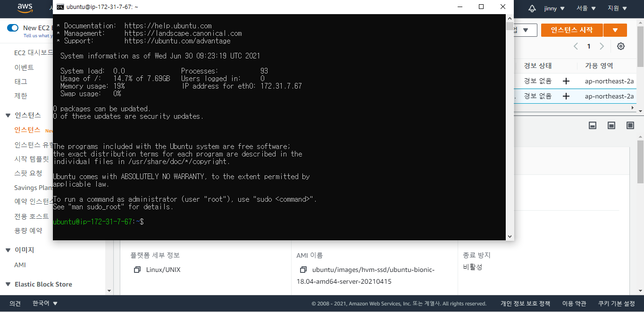Open 쿠키 기본 설정 link

click(x=616, y=304)
